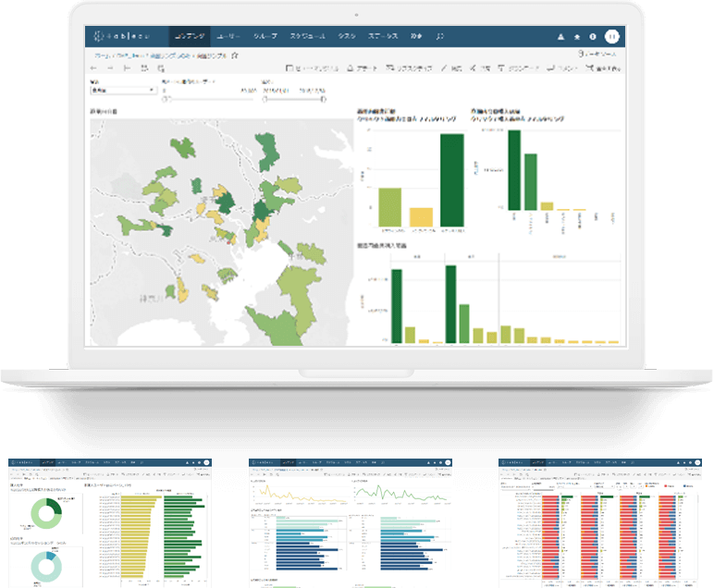
Task: Click the help info icon in the header
Action: (x=592, y=37)
